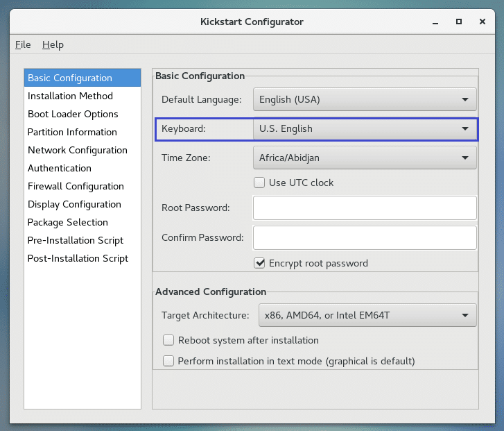Go to Boot Loader Options section
The width and height of the screenshot is (504, 431).
73,114
